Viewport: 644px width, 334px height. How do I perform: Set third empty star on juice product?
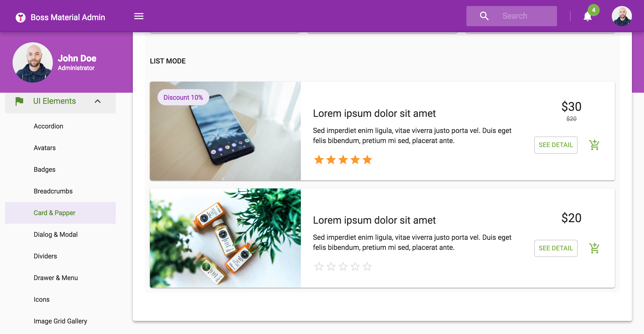343,266
